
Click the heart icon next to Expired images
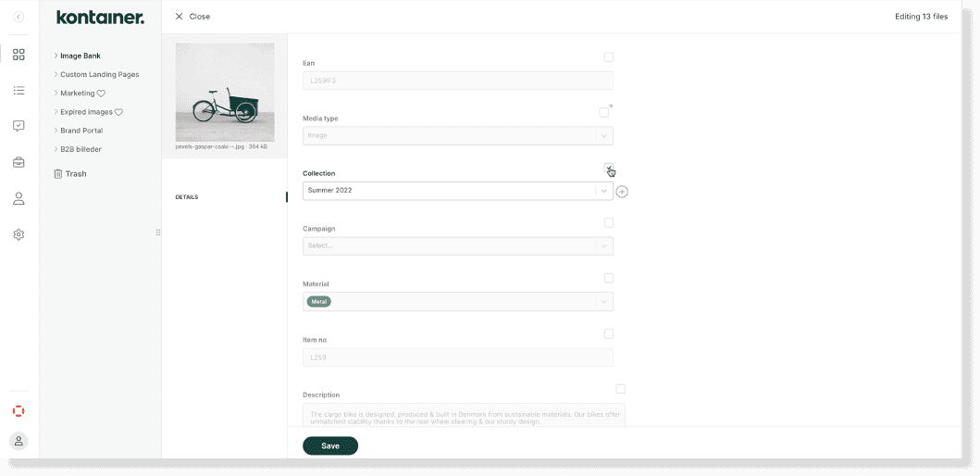point(118,112)
